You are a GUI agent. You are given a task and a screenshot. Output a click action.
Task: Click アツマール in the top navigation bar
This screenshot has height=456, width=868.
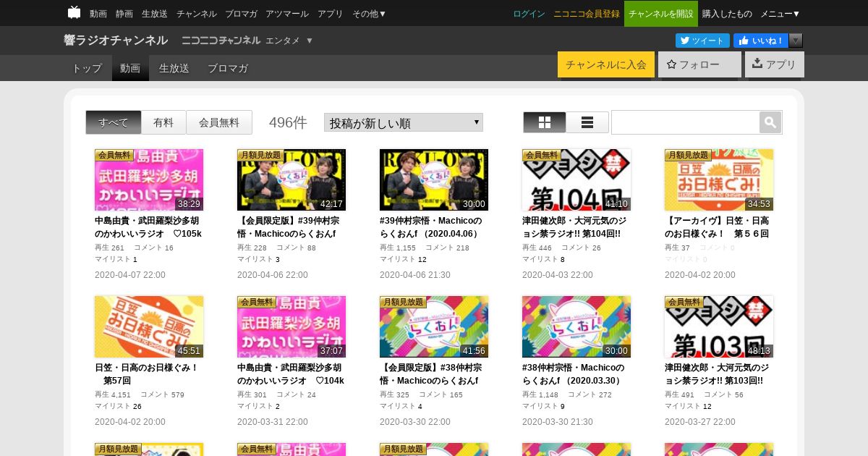click(x=287, y=14)
